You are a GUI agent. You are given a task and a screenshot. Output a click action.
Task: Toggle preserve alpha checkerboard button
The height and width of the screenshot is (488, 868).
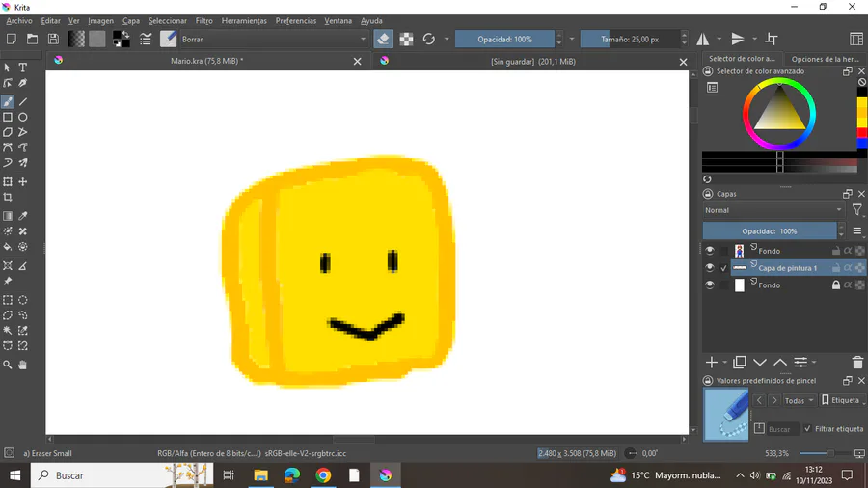[406, 40]
